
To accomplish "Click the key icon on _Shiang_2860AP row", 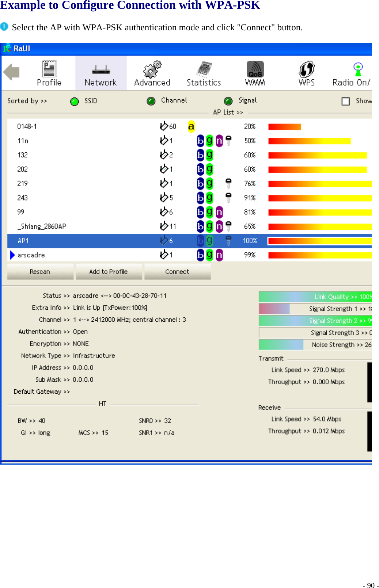I will pyautogui.click(x=228, y=226).
